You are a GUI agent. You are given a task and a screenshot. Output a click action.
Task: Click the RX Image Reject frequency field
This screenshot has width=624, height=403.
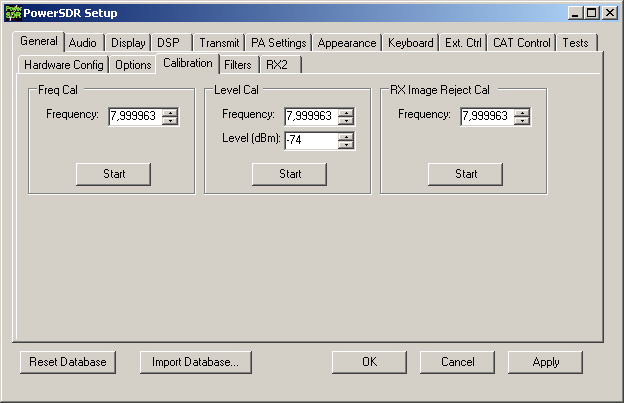pos(487,116)
